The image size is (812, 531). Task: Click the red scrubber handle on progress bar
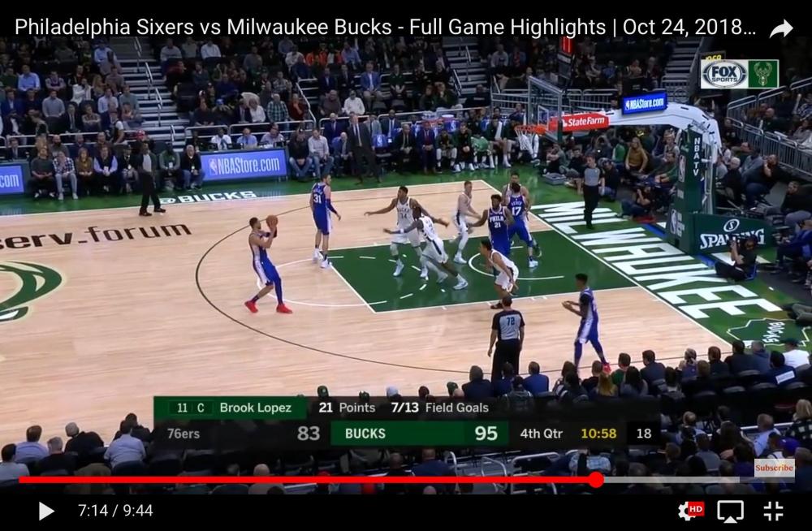tap(596, 480)
